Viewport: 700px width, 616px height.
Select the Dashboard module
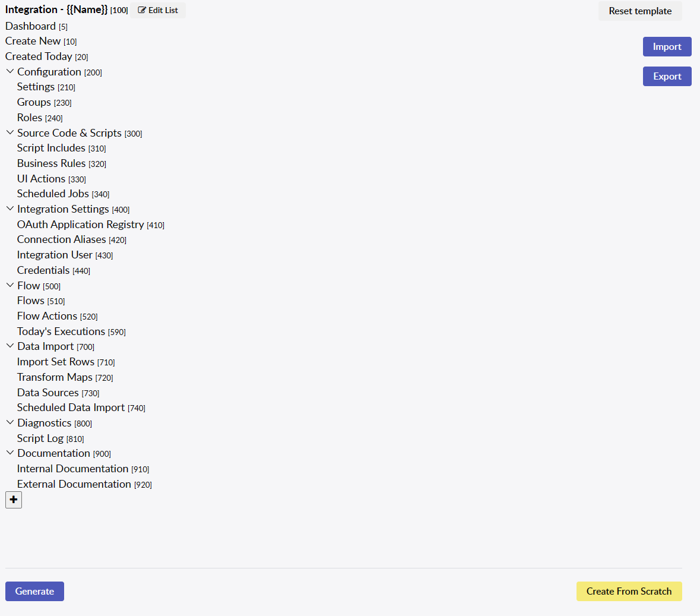(30, 26)
